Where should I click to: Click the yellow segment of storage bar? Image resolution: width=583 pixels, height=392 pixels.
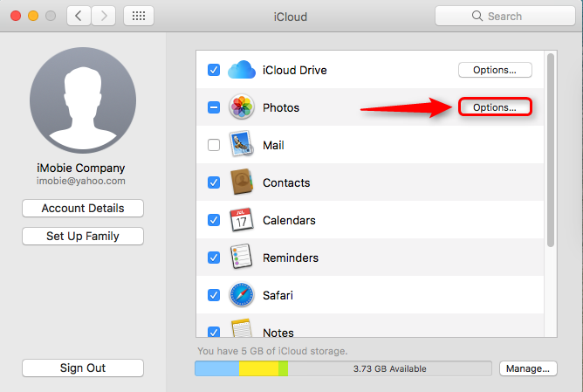pyautogui.click(x=259, y=368)
